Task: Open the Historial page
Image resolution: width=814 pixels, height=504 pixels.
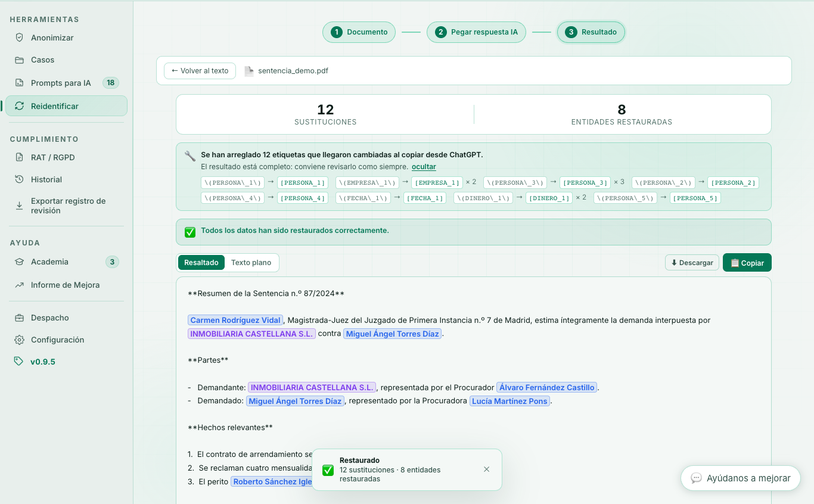Action: tap(66, 179)
